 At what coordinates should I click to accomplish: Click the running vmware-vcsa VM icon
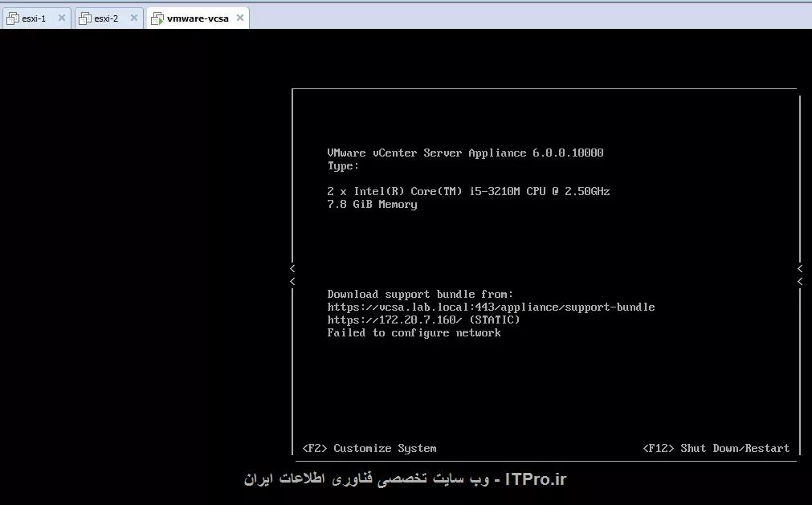click(x=157, y=18)
